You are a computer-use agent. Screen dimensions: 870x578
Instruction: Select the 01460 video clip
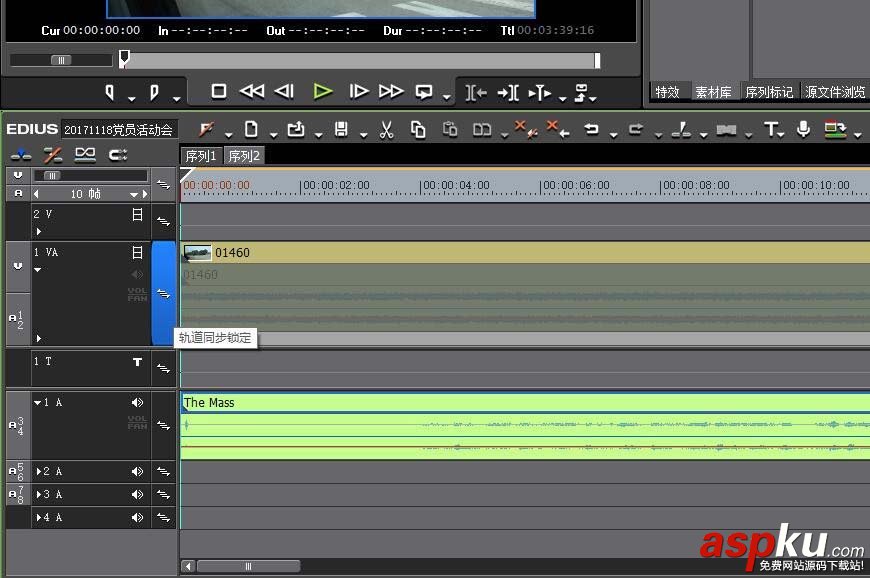tap(525, 252)
